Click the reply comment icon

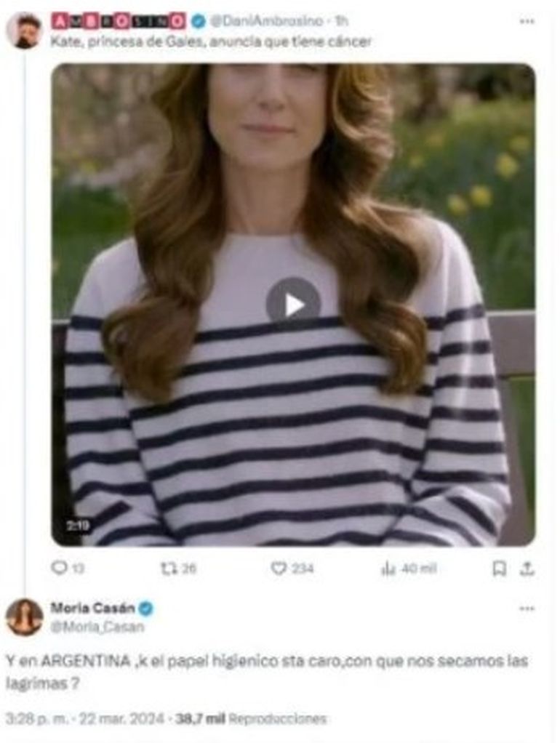coord(60,569)
